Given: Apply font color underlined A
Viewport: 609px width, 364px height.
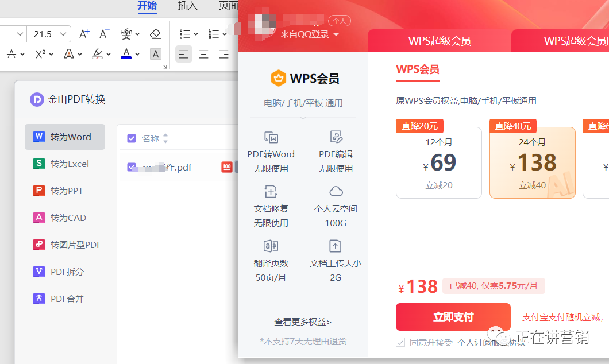Looking at the screenshot, I should tap(126, 53).
